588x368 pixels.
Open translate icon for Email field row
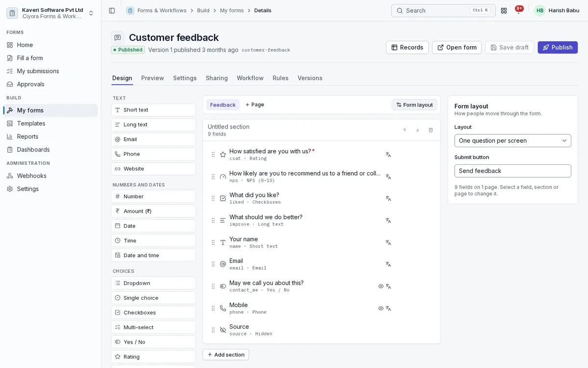coord(388,264)
